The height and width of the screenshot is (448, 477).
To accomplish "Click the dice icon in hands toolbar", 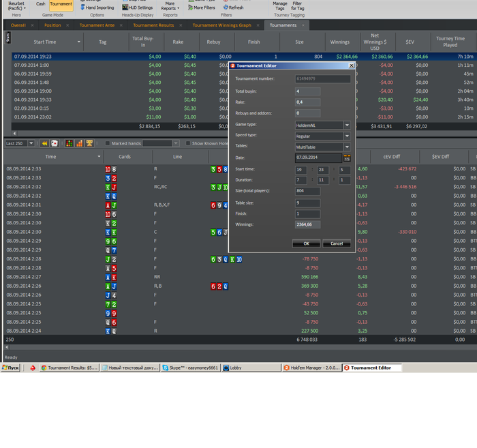I will (55, 144).
